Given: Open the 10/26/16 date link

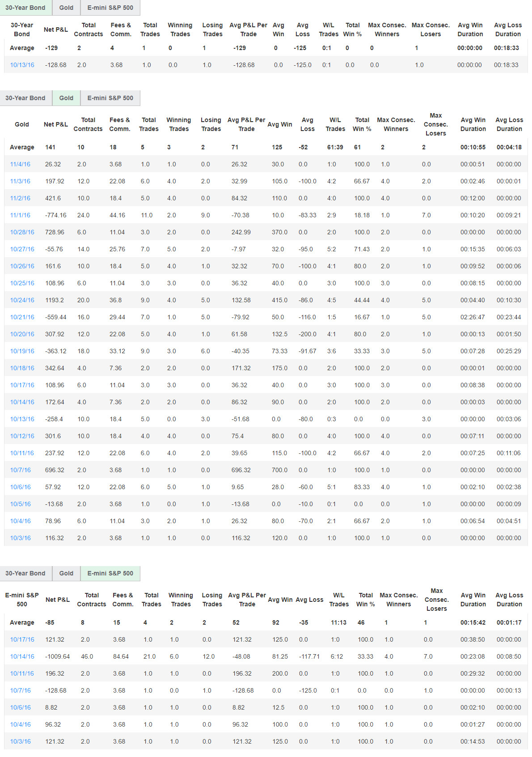Looking at the screenshot, I should pos(22,266).
